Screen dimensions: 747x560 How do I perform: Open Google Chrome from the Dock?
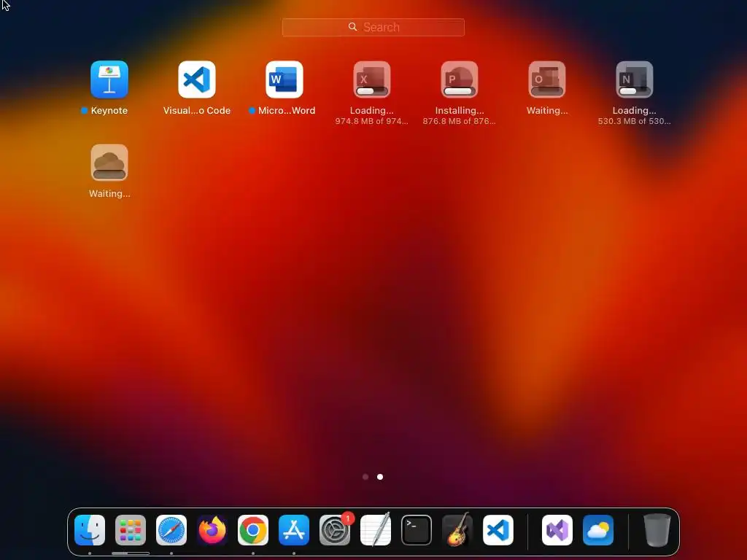253,530
